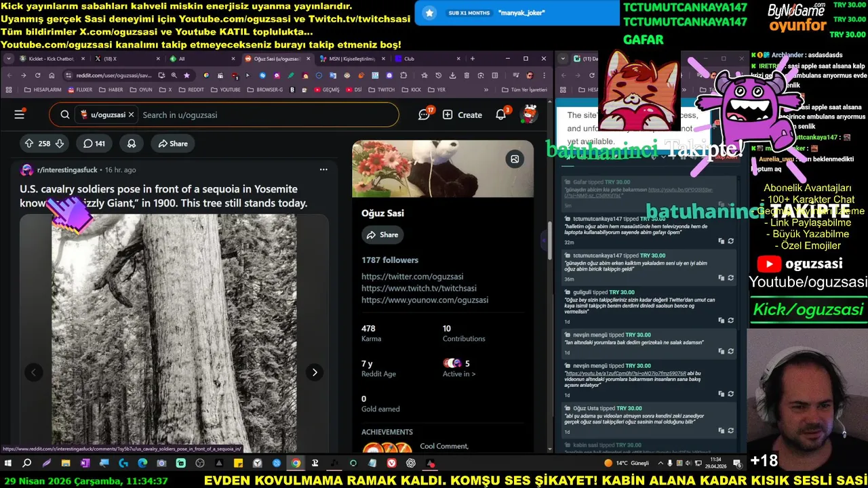Copy the nevşin mengü gerizekalı tip message
This screenshot has height=488, width=868.
click(x=722, y=351)
